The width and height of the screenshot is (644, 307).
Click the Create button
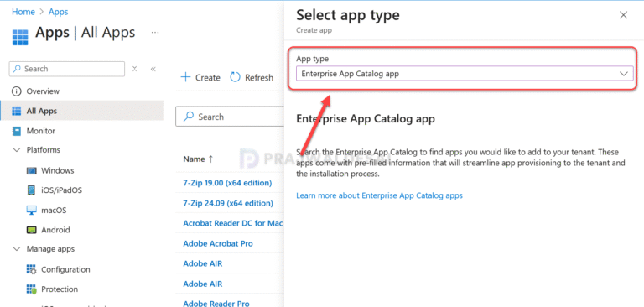click(x=200, y=77)
